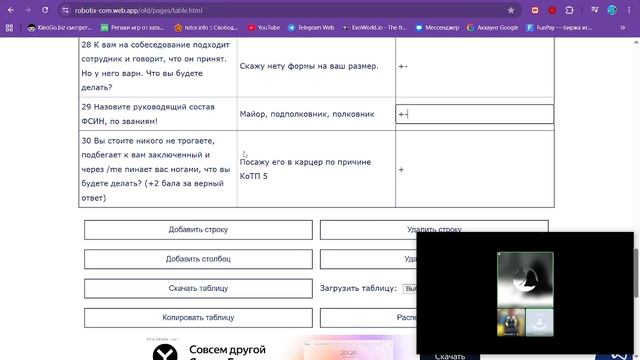
Task: Open the apps grid in bookmarks bar
Action: pos(9,28)
